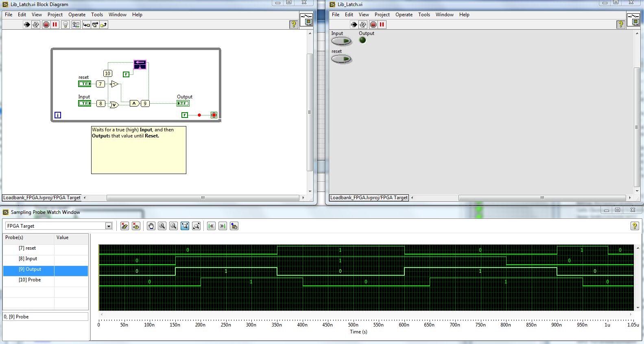This screenshot has width=644, height=344.
Task: Click the Step Out button
Action: coord(103,25)
